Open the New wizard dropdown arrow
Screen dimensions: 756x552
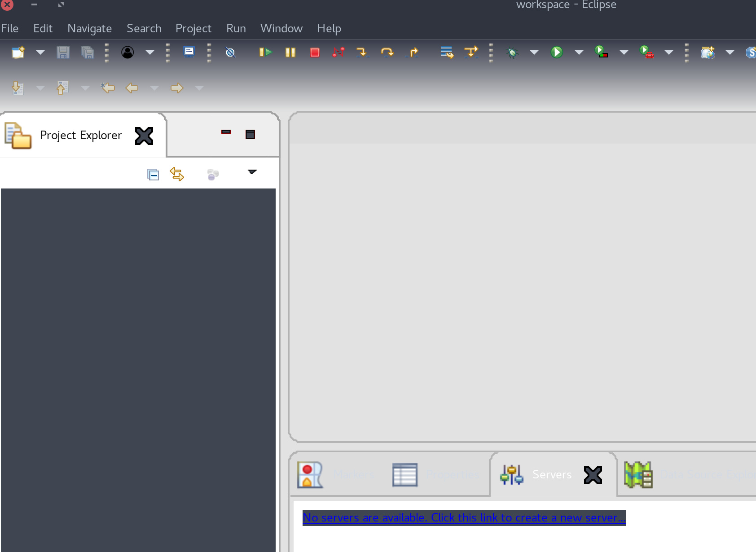[40, 53]
